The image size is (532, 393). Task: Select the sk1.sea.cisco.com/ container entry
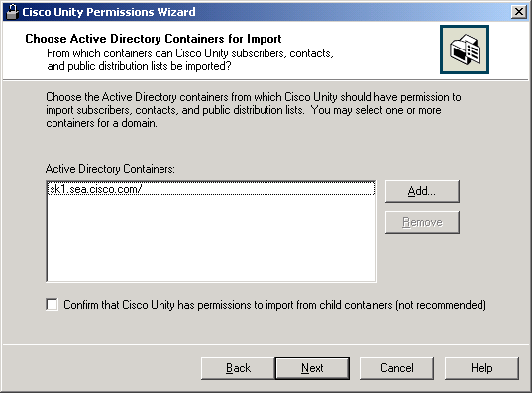[x=211, y=189]
